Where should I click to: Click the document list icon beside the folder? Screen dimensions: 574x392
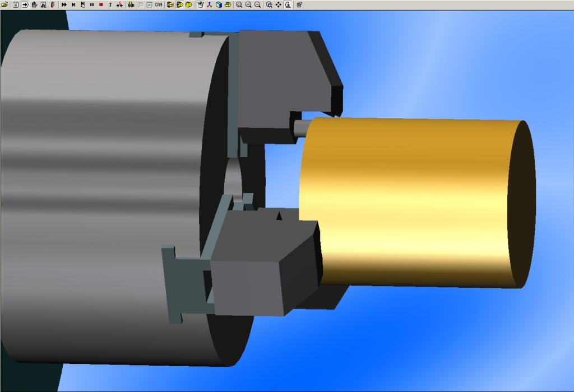pyautogui.click(x=16, y=4)
